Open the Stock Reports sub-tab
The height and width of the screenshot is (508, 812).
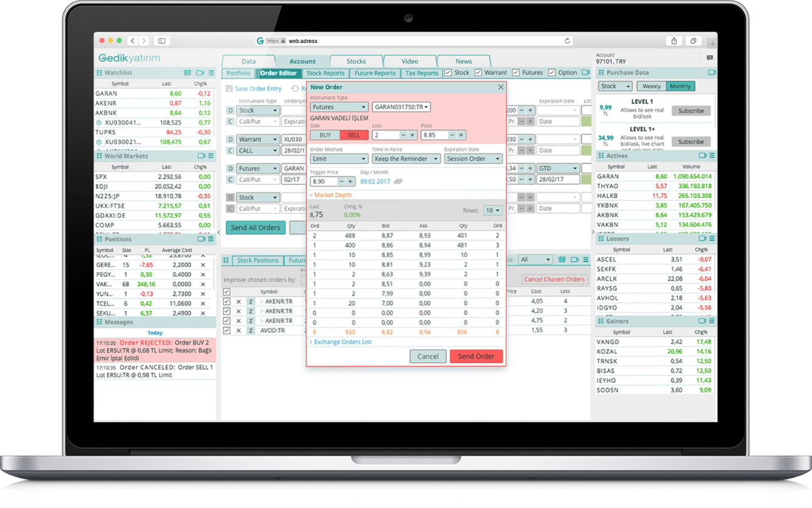click(x=326, y=73)
